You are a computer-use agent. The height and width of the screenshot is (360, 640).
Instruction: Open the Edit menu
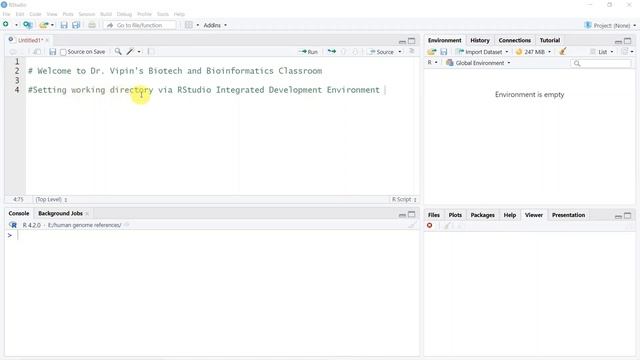click(20, 14)
